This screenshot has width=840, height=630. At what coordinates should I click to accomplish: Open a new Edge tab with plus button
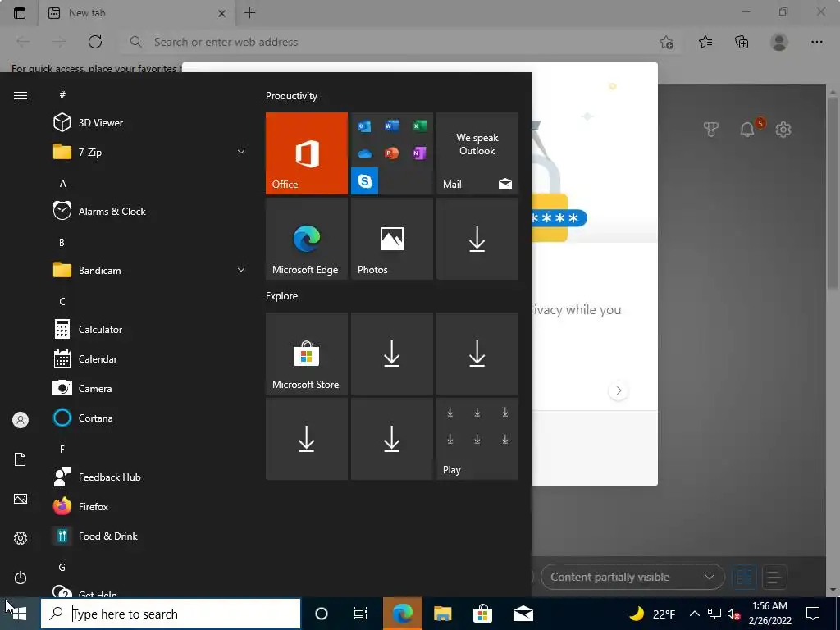click(x=250, y=13)
